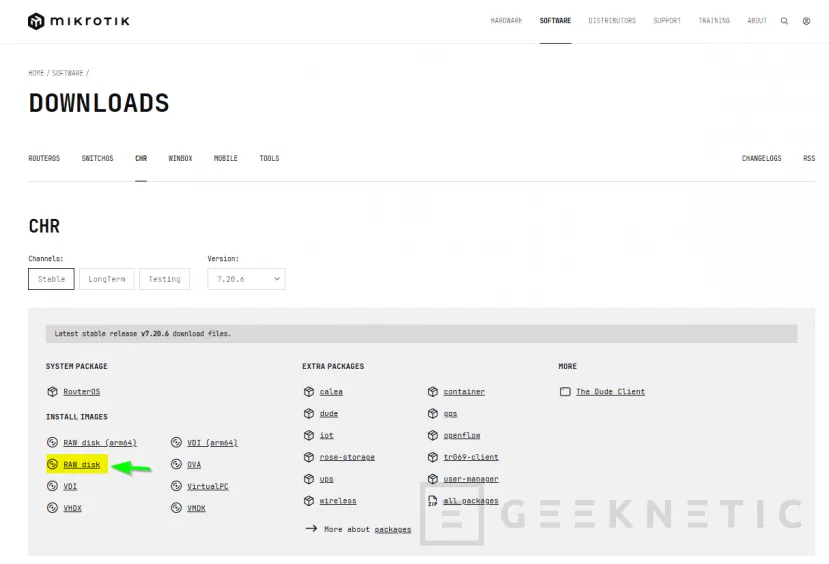
Task: Switch to the Tools tab
Action: click(269, 159)
